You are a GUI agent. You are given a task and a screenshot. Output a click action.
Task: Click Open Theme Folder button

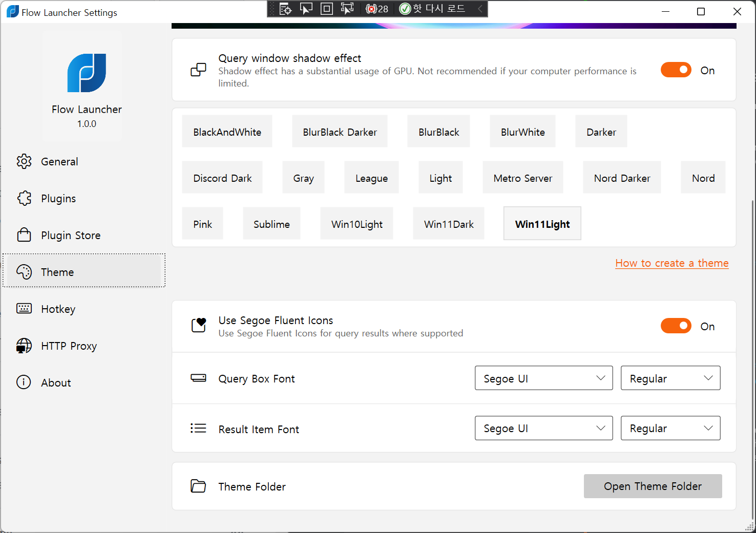click(x=653, y=486)
